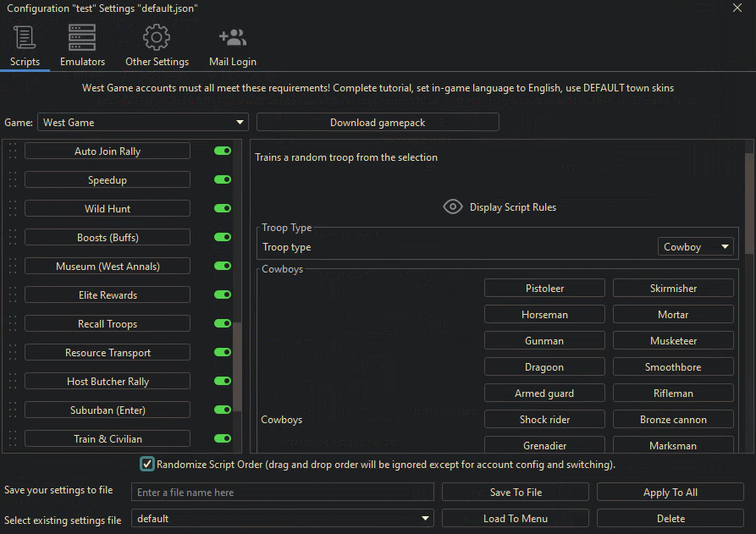Click drag handle beside Boosts (Buffs)
This screenshot has height=534, width=756.
(x=13, y=237)
